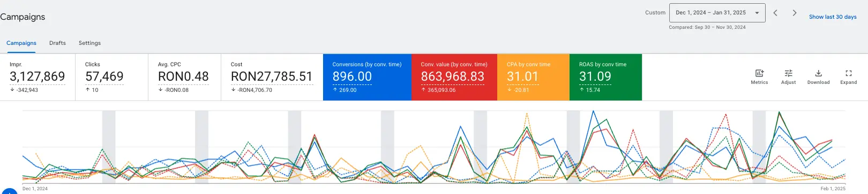
Task: Click the Cost value RON27,785.51
Action: pos(272,76)
